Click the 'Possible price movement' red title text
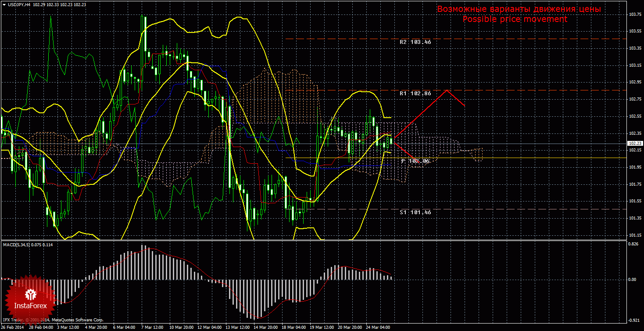 515,19
